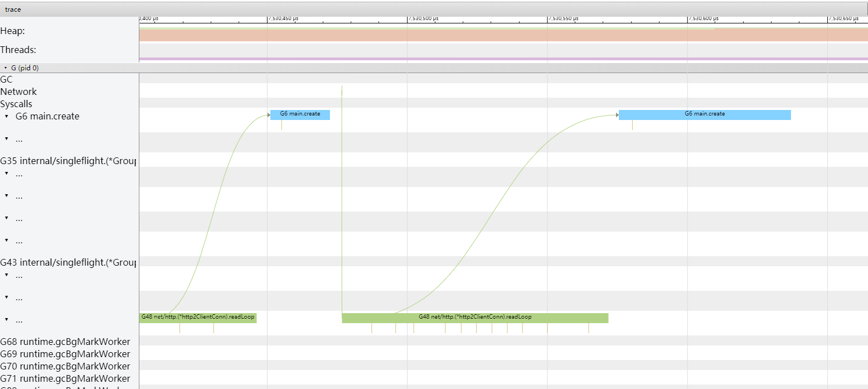The height and width of the screenshot is (389, 868).
Task: Select G35 internal/singleflight track label
Action: (67, 161)
